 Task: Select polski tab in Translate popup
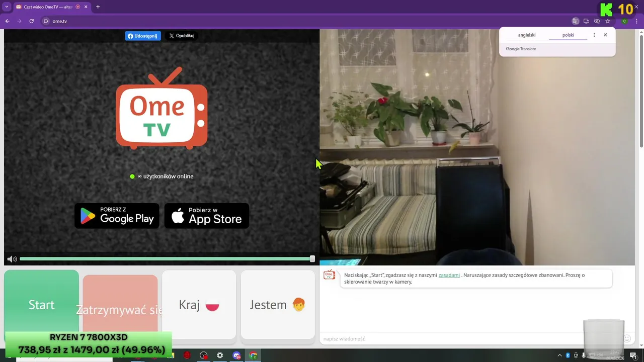click(x=568, y=35)
